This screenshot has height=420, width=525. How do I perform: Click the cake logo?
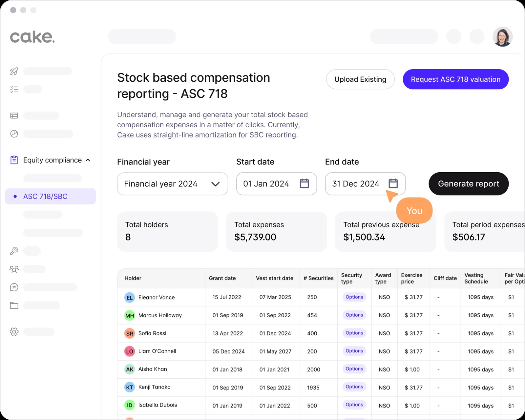32,37
